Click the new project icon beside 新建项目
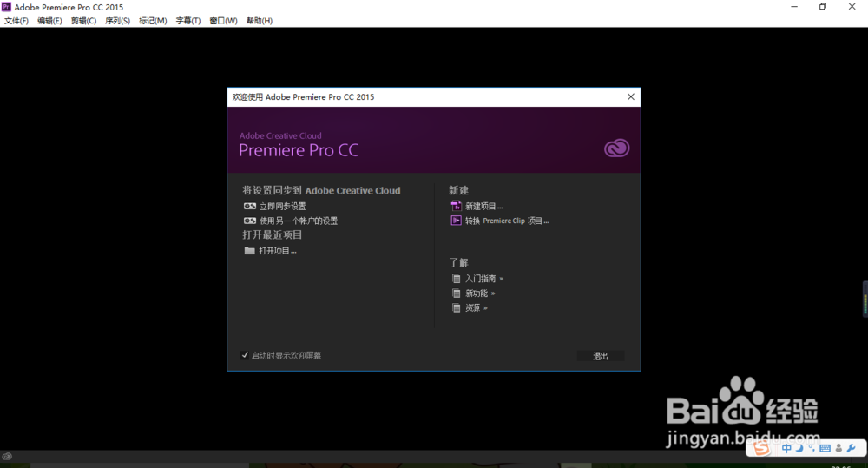Screen dimensions: 868x468 [457, 206]
